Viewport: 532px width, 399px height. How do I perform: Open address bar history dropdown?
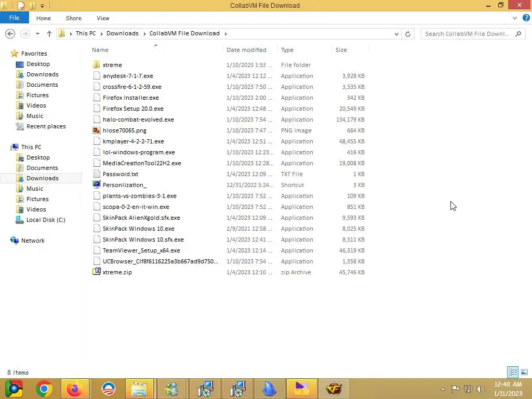click(396, 34)
